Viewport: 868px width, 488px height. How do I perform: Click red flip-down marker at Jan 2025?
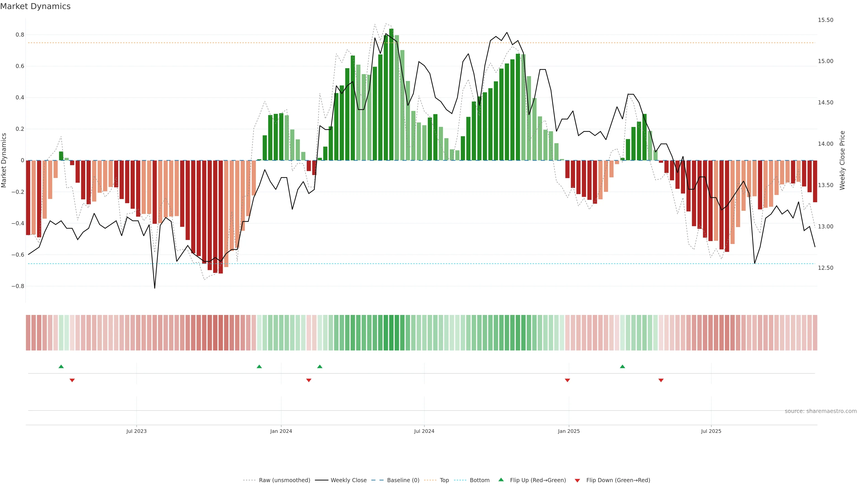tap(567, 380)
